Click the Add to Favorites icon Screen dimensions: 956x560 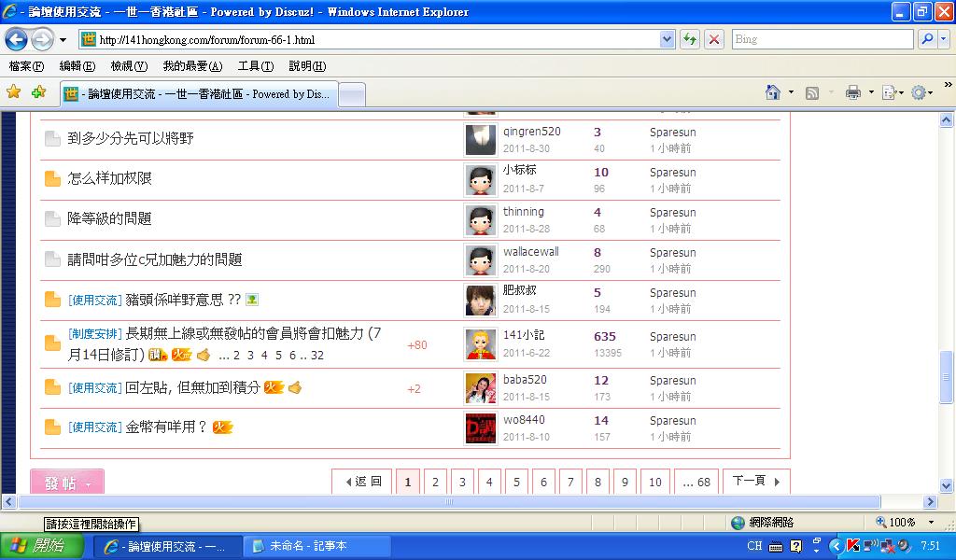point(38,92)
